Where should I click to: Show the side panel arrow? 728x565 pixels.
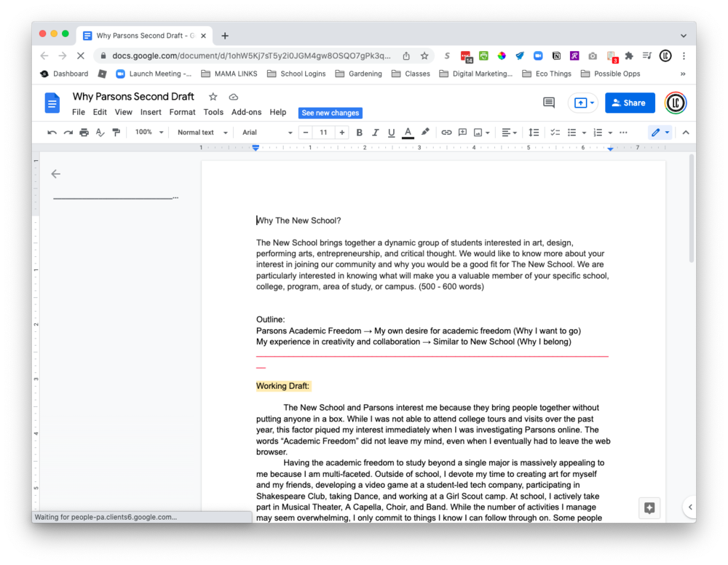click(690, 507)
